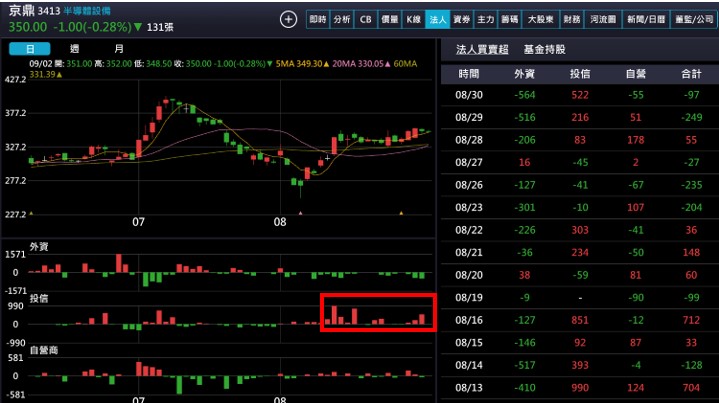This screenshot has height=403, width=719.
Task: Open the 財務 tab
Action: pos(572,19)
